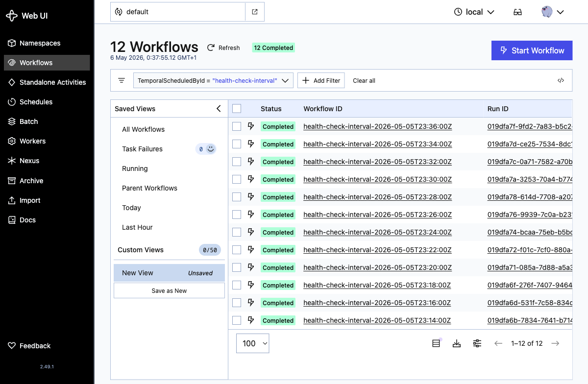The width and height of the screenshot is (588, 384).
Task: Refresh the workflows list
Action: coord(223,48)
